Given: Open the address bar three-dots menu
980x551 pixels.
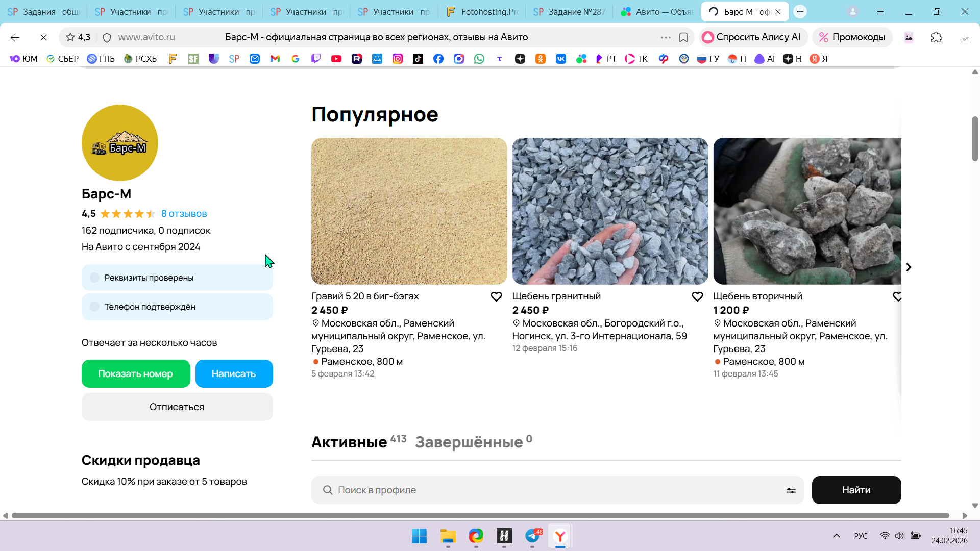Looking at the screenshot, I should [665, 37].
